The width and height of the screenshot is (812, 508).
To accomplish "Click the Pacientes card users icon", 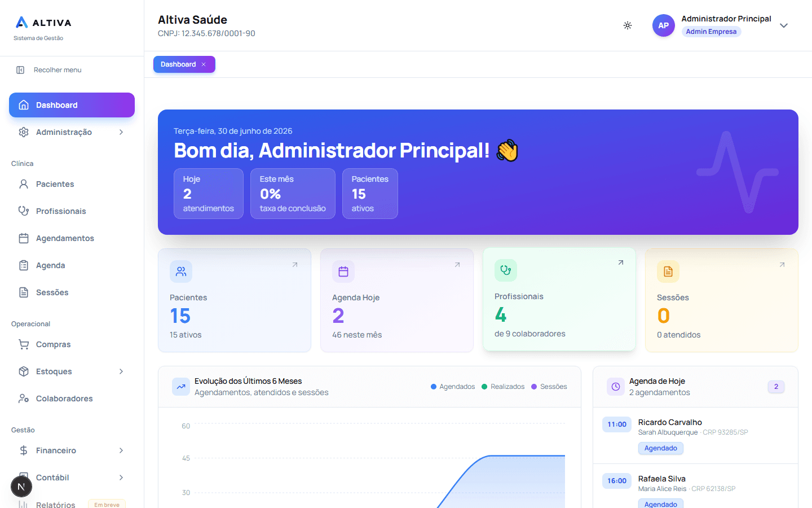I will point(181,271).
